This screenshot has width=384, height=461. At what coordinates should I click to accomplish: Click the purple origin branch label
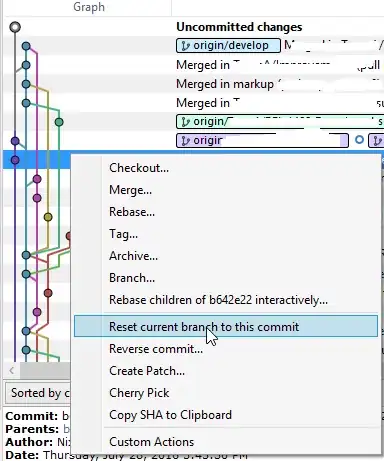pyautogui.click(x=262, y=141)
